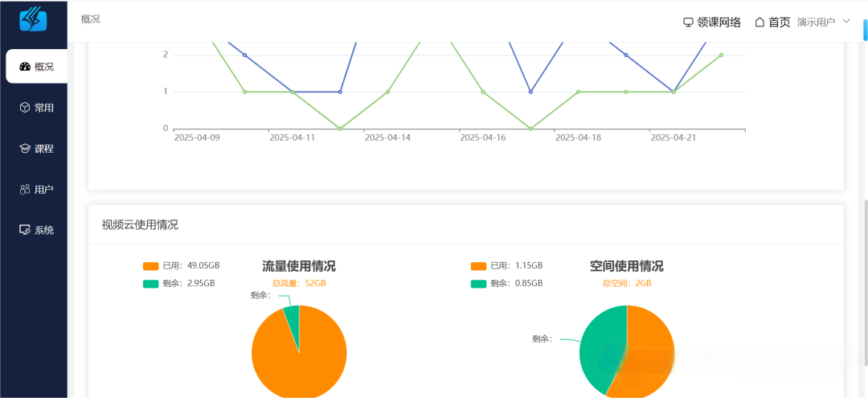Screen dimensions: 868x398
Task: Click the 2025-04-21 axis label
Action: [674, 137]
